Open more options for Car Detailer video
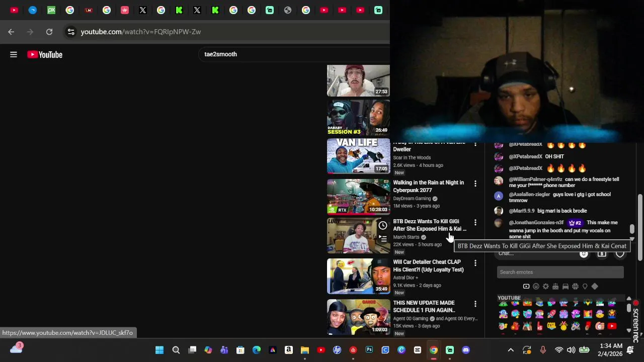Viewport: 644px width, 362px height. [475, 263]
